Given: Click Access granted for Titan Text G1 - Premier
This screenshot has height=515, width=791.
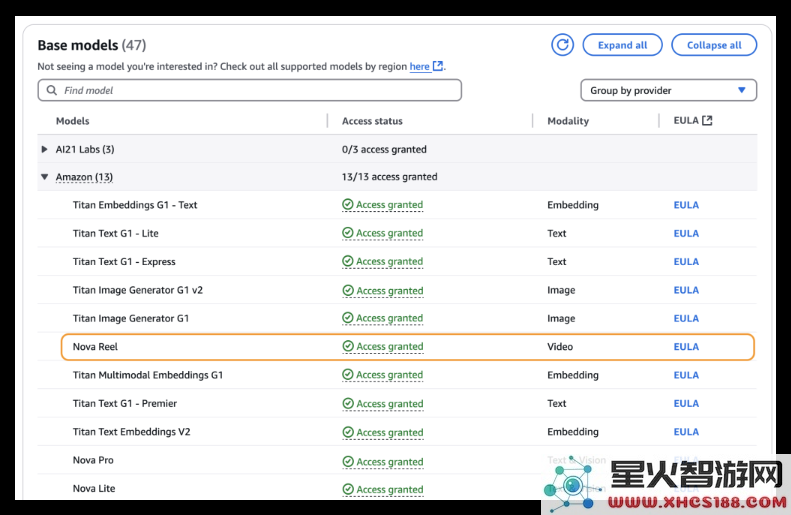Looking at the screenshot, I should (383, 404).
